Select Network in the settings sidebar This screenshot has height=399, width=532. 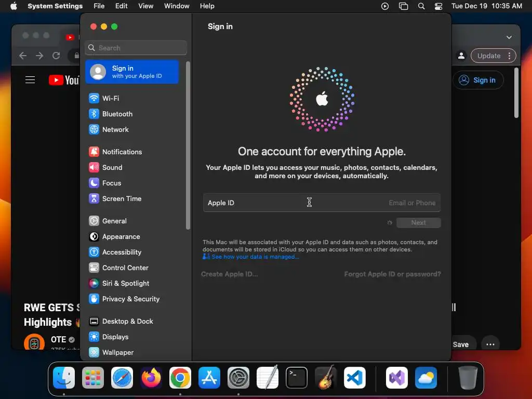pos(132,129)
